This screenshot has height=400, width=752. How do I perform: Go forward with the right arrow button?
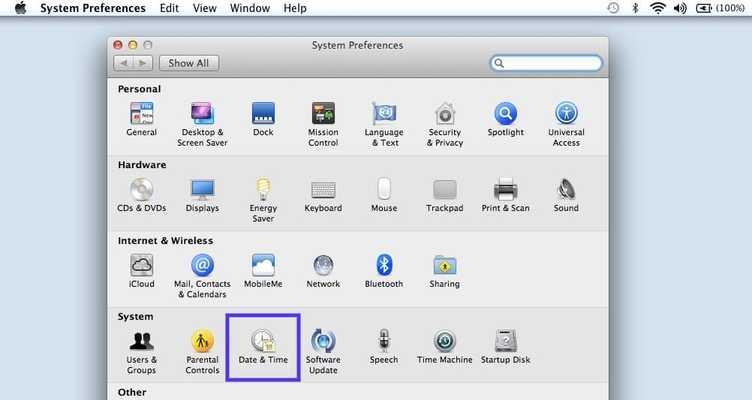click(x=143, y=63)
